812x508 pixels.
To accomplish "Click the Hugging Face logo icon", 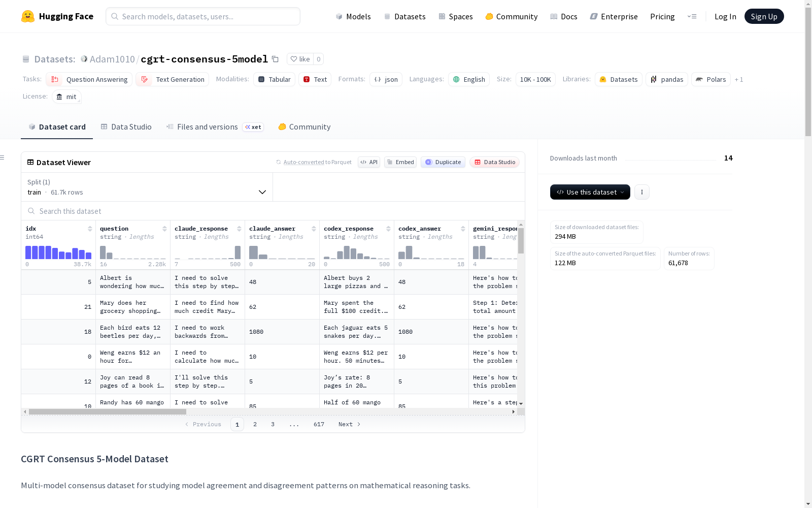I will click(28, 16).
